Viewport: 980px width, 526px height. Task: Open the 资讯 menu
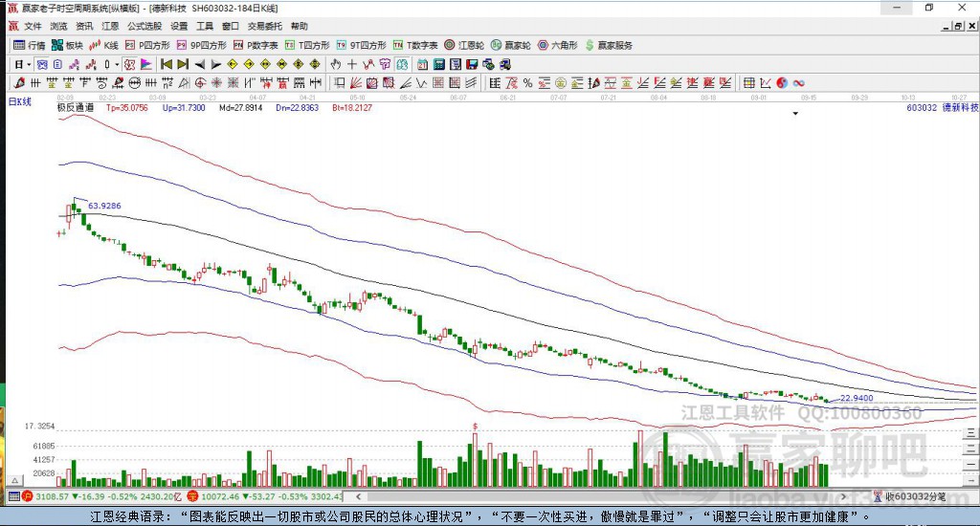84,26
